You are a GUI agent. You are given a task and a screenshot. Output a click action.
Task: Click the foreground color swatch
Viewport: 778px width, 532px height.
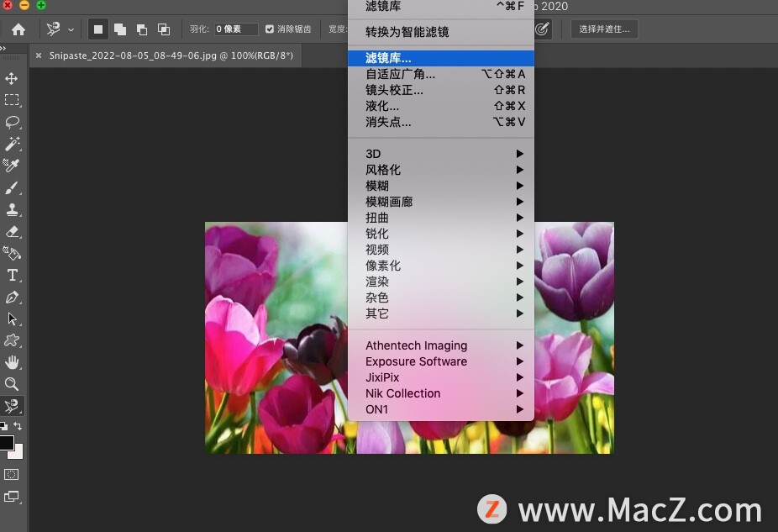6,443
